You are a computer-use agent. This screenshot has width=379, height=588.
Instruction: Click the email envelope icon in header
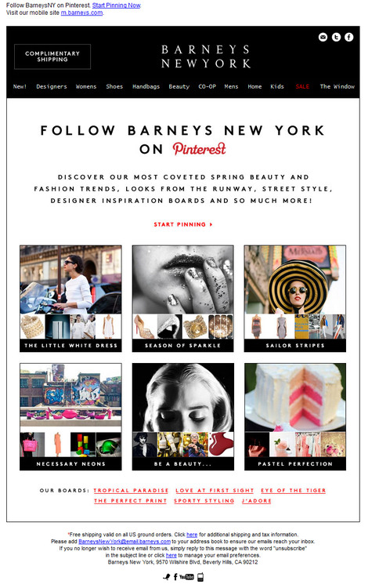click(323, 37)
